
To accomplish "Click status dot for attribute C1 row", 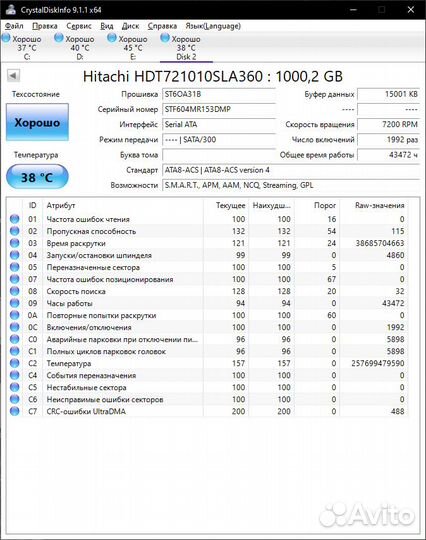I will pos(14,351).
